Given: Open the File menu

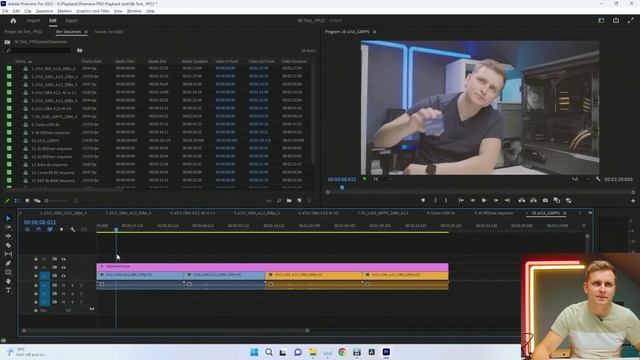Looking at the screenshot, I should point(5,11).
